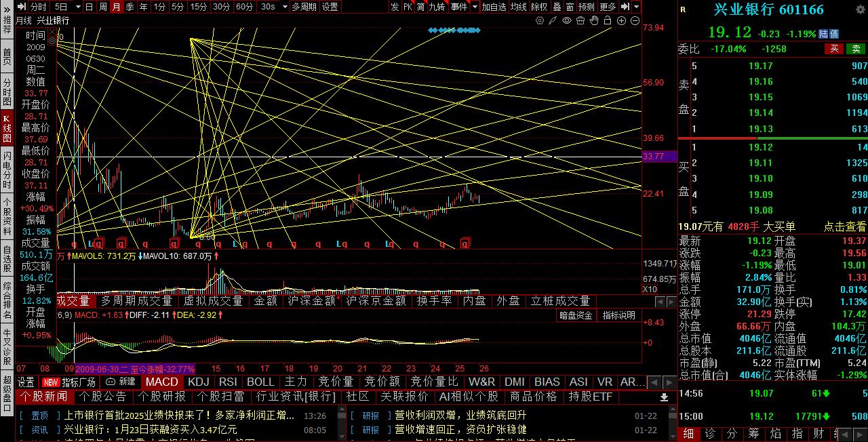The width and height of the screenshot is (868, 442).
Task: Close the data info panel X icon
Action: tap(52, 32)
